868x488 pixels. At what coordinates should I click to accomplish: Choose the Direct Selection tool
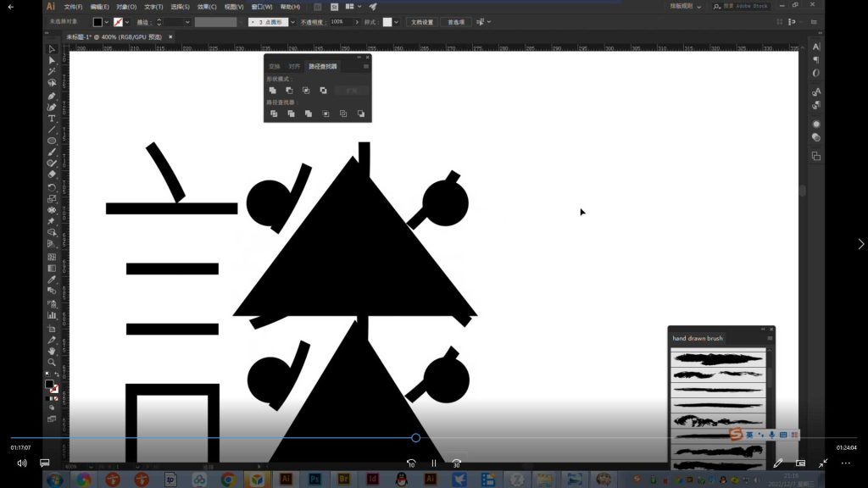[52, 60]
